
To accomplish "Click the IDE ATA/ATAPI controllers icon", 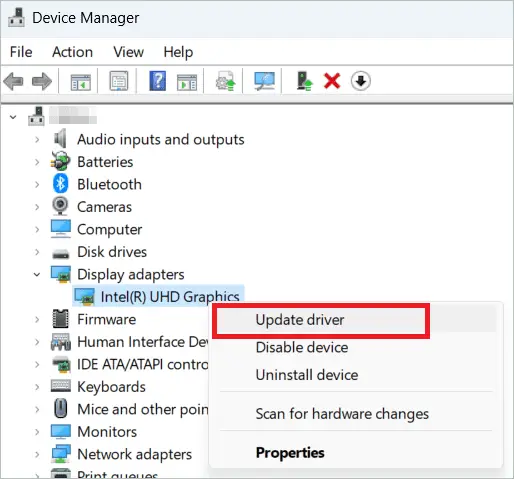I will [x=61, y=364].
